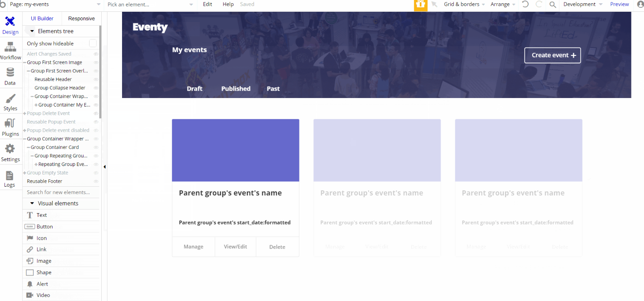Click the Eventy logo on the canvas
Screen dimensions: 644x301
coord(150,27)
